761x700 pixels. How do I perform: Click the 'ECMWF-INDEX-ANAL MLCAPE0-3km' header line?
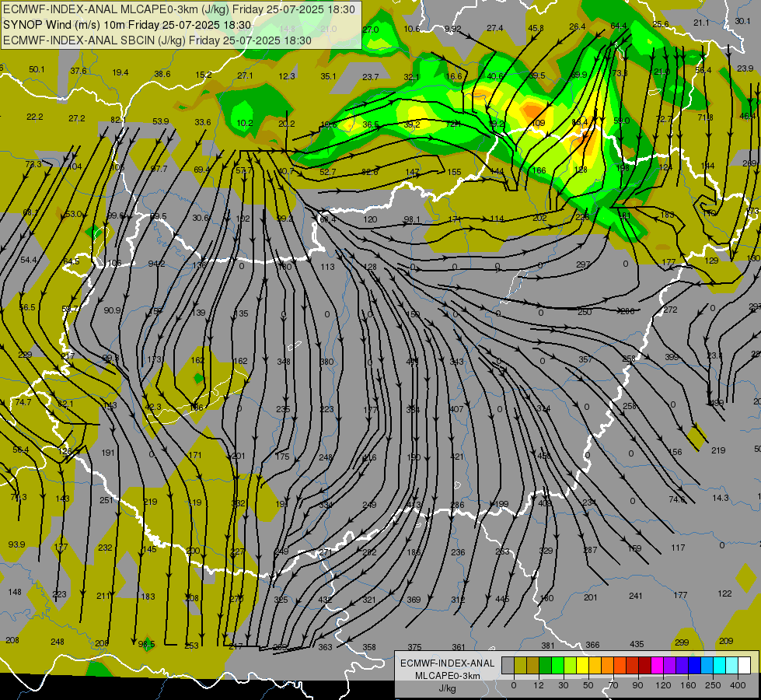pos(179,9)
